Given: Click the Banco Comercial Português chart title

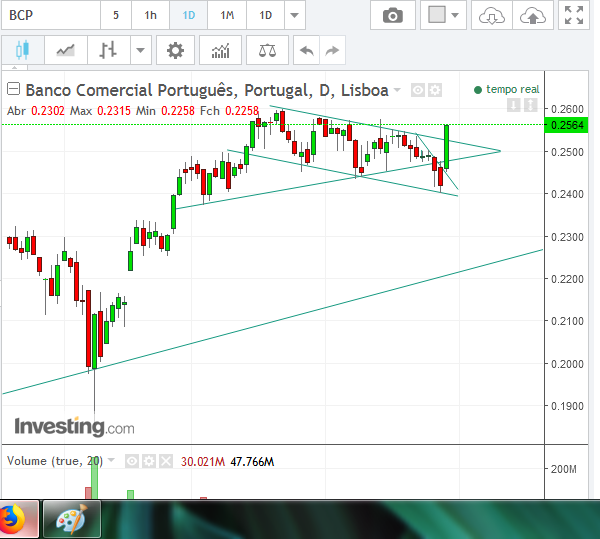Looking at the screenshot, I should click(207, 90).
